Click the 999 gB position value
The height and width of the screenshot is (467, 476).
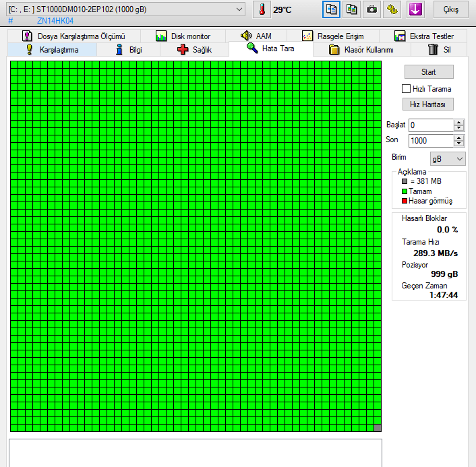click(x=444, y=274)
